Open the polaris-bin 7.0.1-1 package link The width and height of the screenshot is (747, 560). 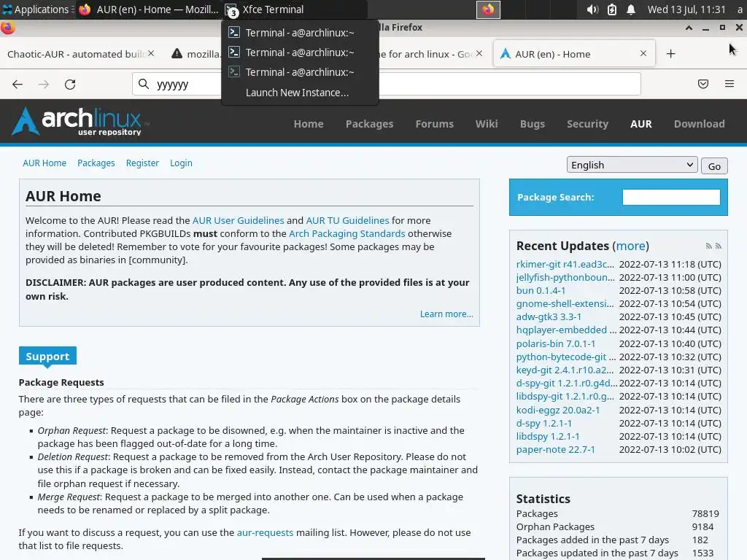[555, 344]
